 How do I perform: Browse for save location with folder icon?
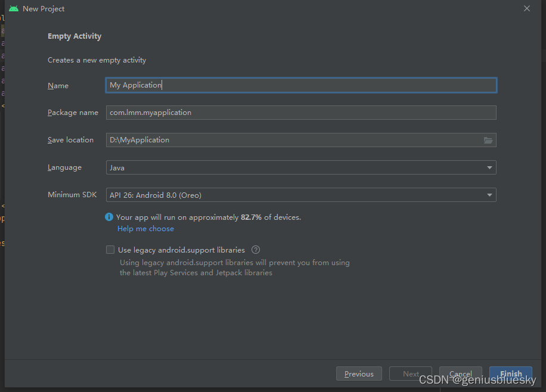click(x=488, y=140)
